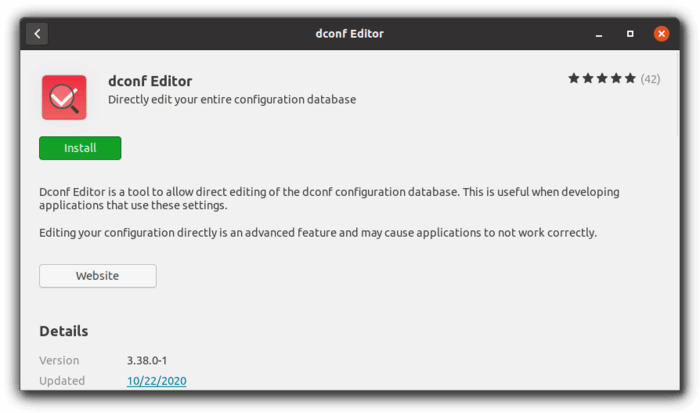Open the 10/22/2020 updated date link
Screen dimensions: 700x413
[x=157, y=381]
